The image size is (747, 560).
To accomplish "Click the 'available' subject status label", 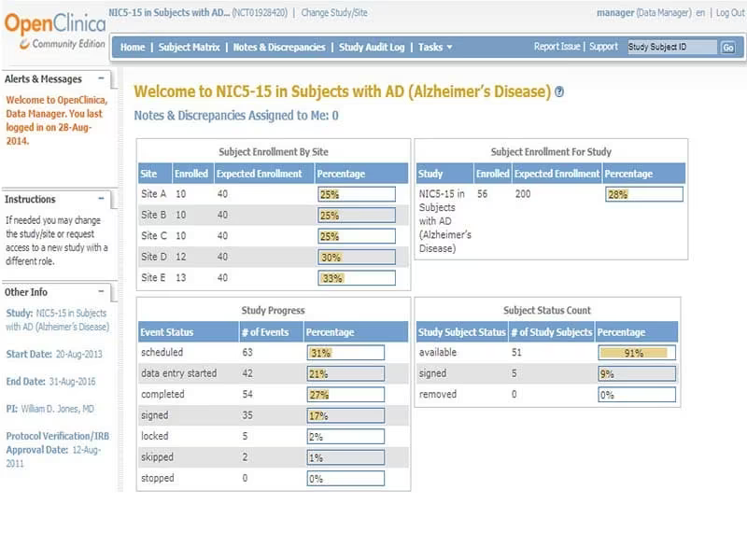I will 438,353.
